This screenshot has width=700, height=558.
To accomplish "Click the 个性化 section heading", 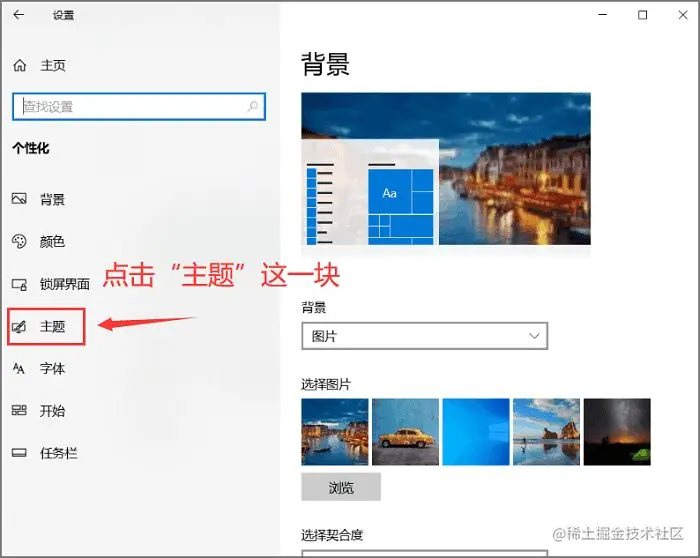I will tap(30, 148).
